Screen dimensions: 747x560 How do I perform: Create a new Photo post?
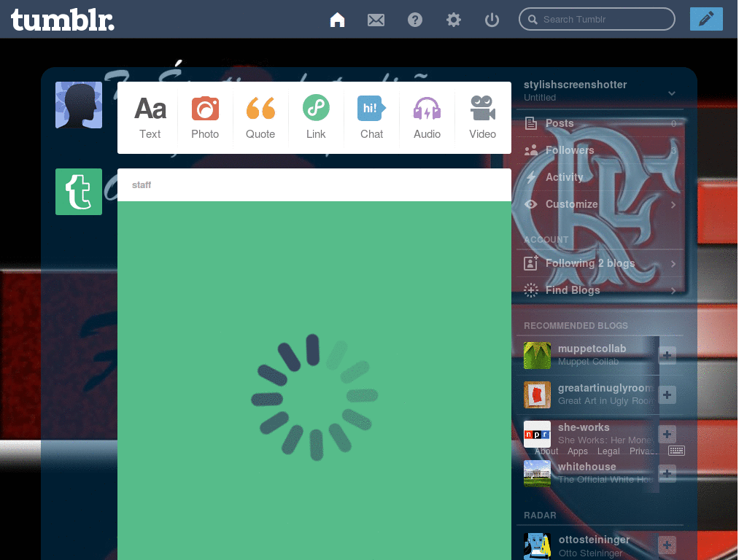tap(205, 117)
